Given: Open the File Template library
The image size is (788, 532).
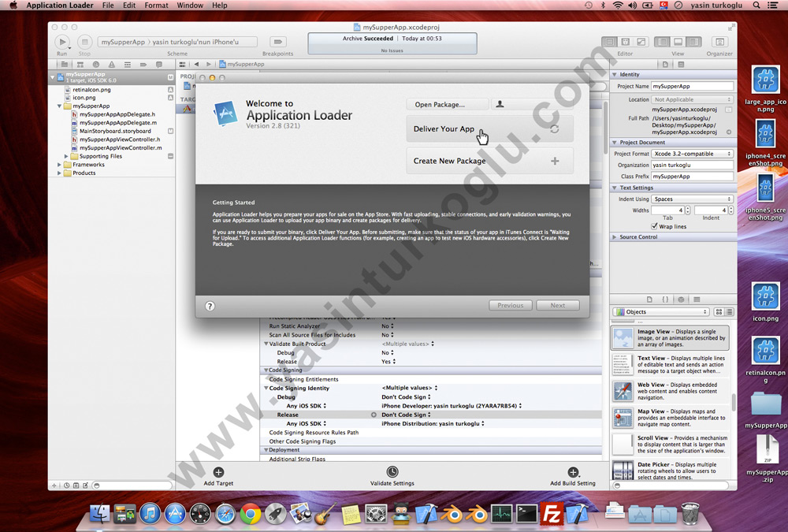Looking at the screenshot, I should click(649, 299).
